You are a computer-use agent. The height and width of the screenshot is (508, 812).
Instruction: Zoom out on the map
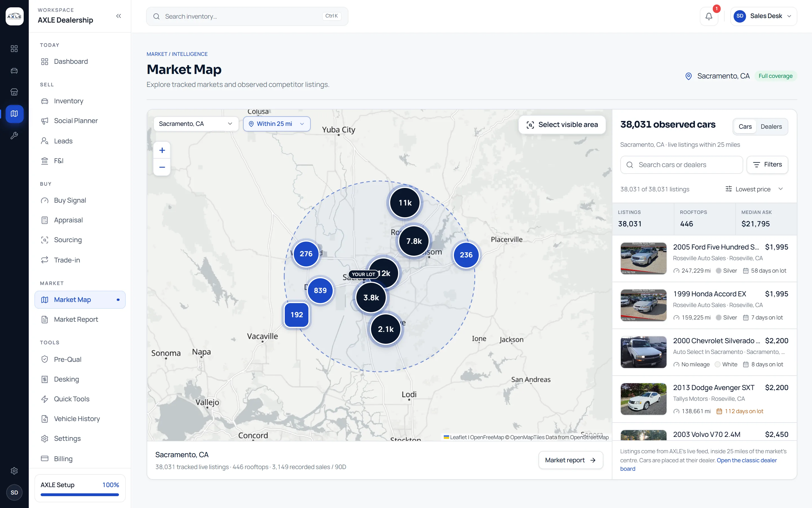(x=162, y=167)
